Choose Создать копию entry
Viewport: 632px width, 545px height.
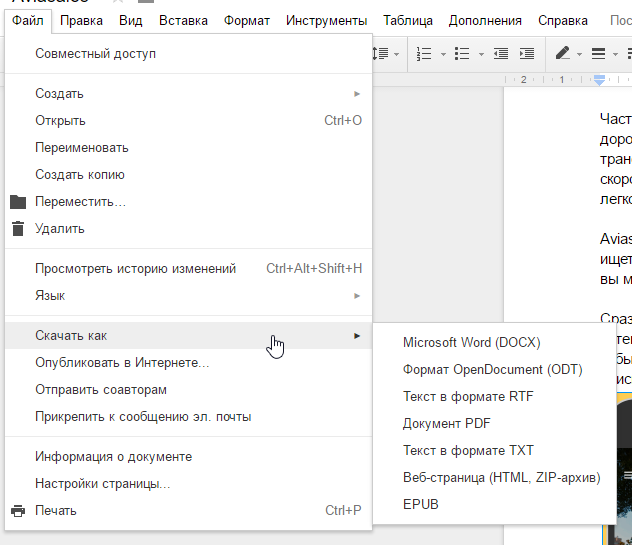(188, 175)
